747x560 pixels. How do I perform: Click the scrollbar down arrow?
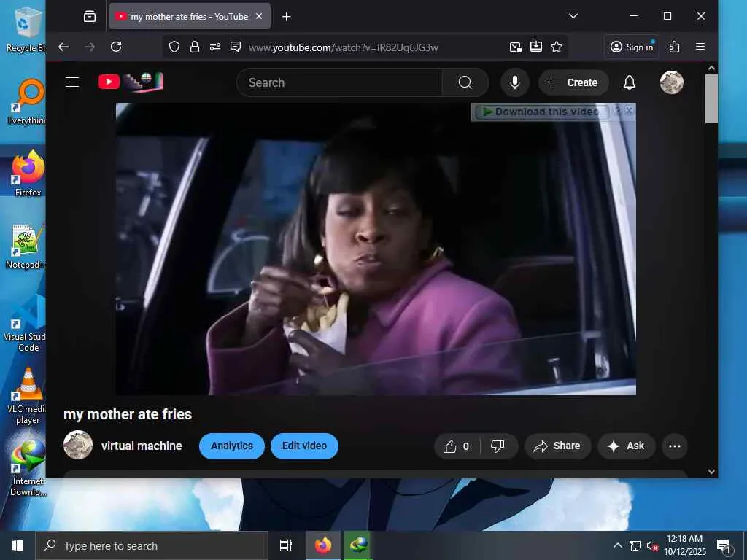tap(711, 472)
